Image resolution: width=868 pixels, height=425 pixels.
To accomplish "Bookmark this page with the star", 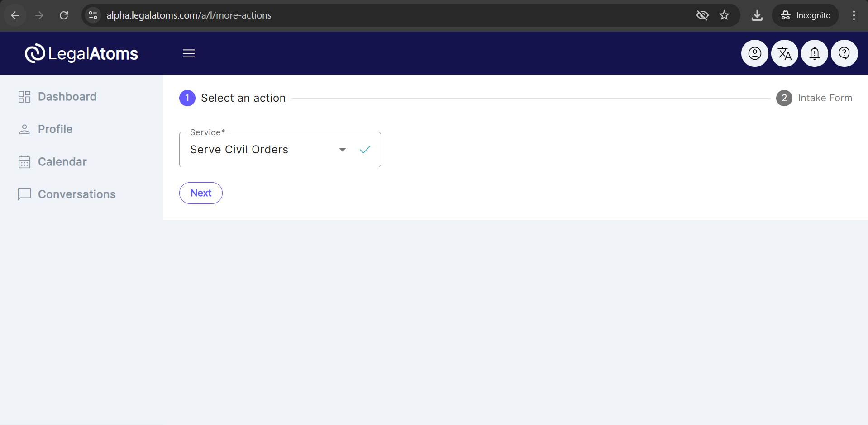I will pos(724,15).
